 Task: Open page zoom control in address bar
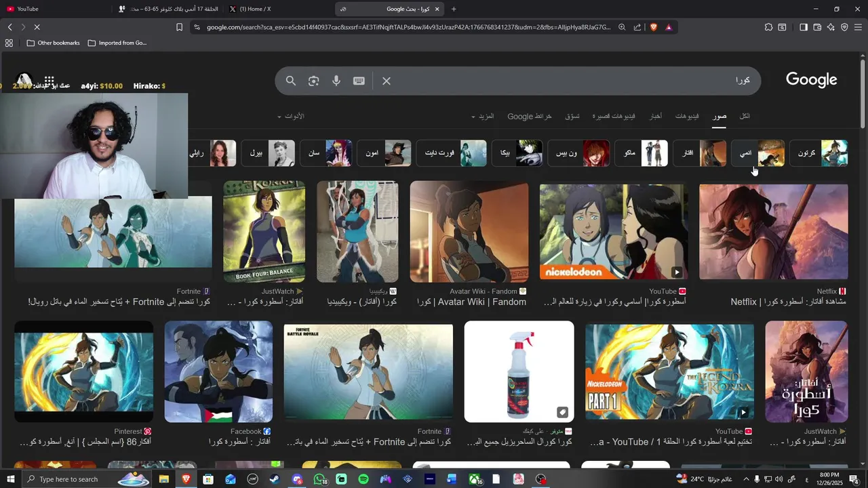pos(622,27)
